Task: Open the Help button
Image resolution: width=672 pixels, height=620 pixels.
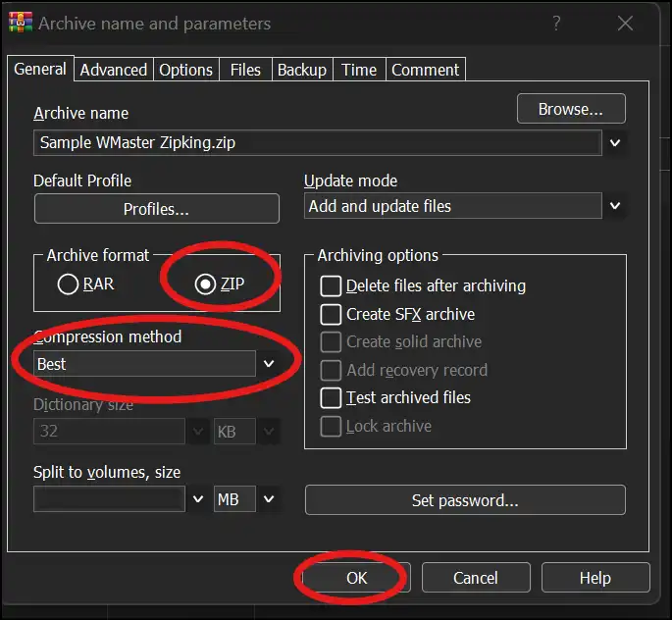Action: tap(595, 578)
